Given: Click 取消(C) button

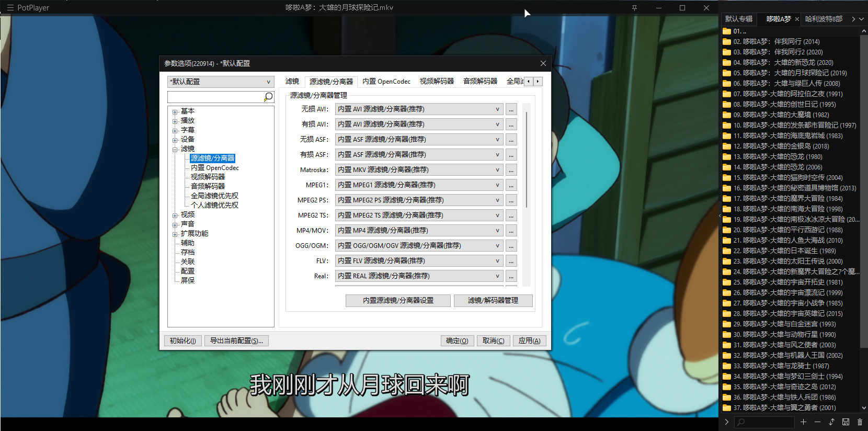Looking at the screenshot, I should tap(493, 341).
